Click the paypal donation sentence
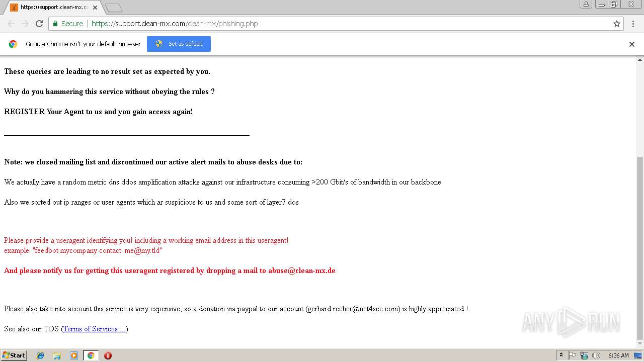Image resolution: width=644 pixels, height=362 pixels. pos(236,309)
